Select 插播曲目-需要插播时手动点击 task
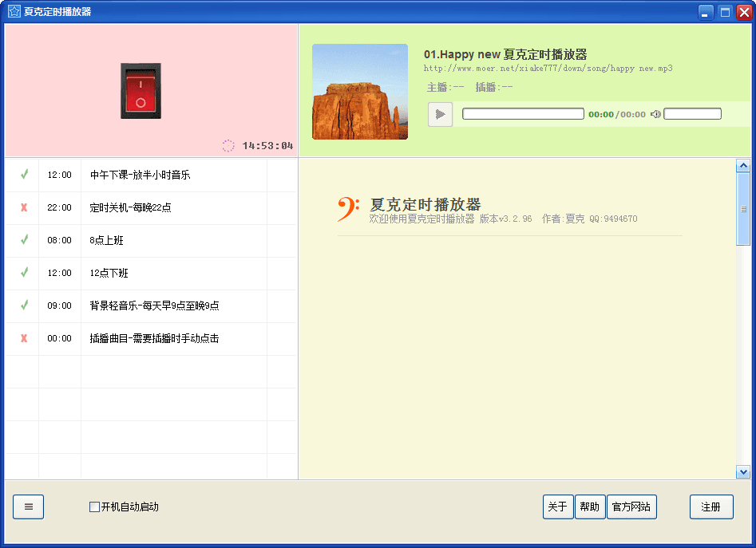This screenshot has height=548, width=756. (154, 338)
